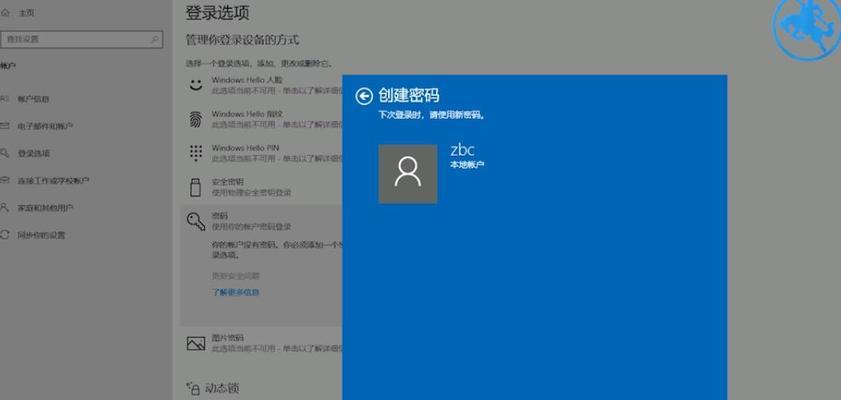Select 登录选项 in the sidebar

(33, 153)
